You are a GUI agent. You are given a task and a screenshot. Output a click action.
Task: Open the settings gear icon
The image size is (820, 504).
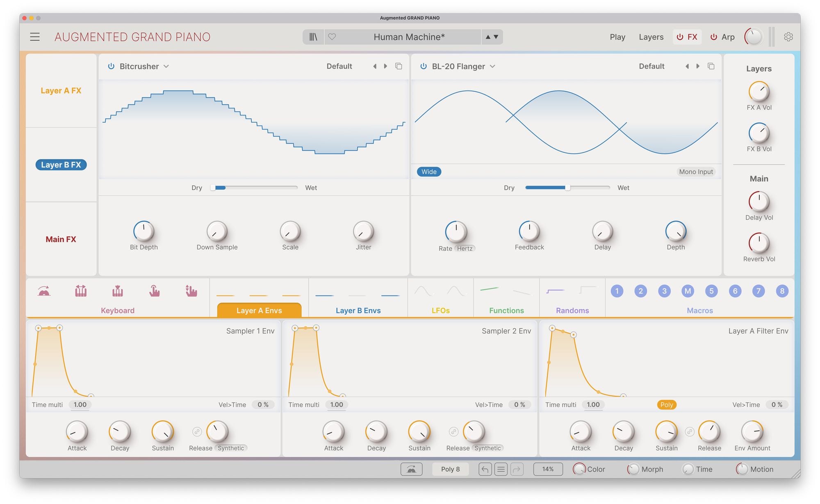point(788,37)
